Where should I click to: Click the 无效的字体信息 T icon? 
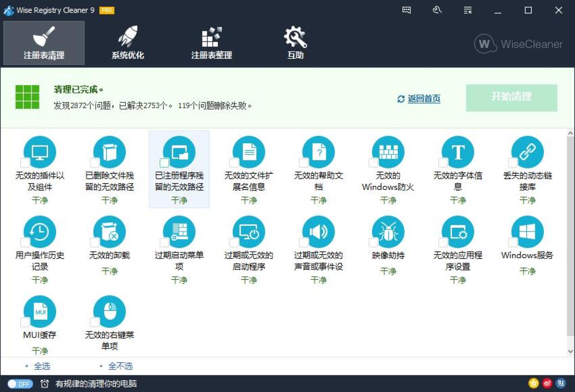458,152
